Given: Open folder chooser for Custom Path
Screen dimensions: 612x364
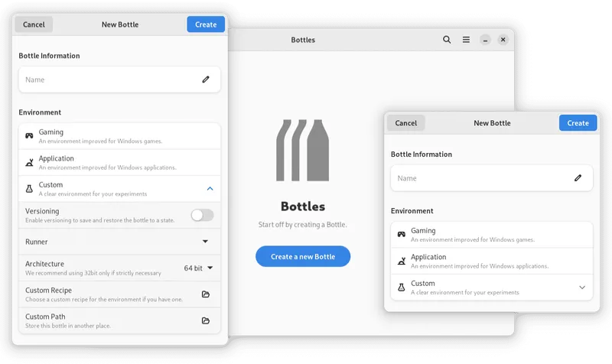Looking at the screenshot, I should (206, 320).
